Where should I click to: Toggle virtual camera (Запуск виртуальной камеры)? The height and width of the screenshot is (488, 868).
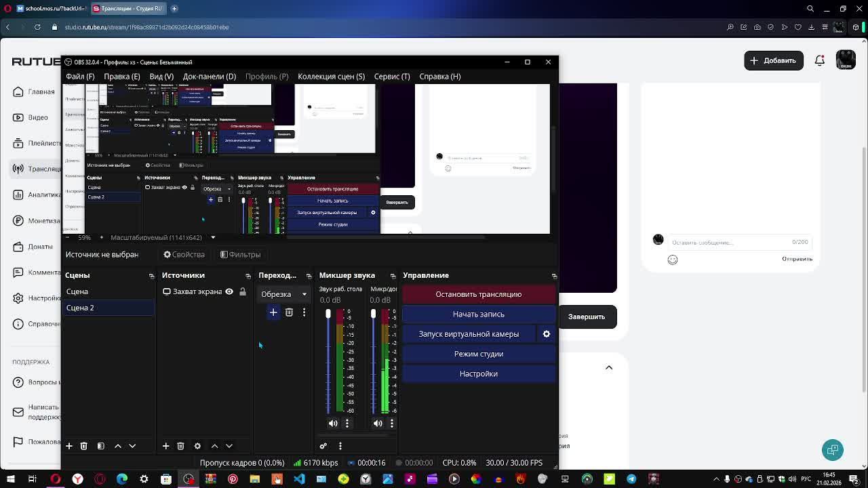tap(469, 334)
